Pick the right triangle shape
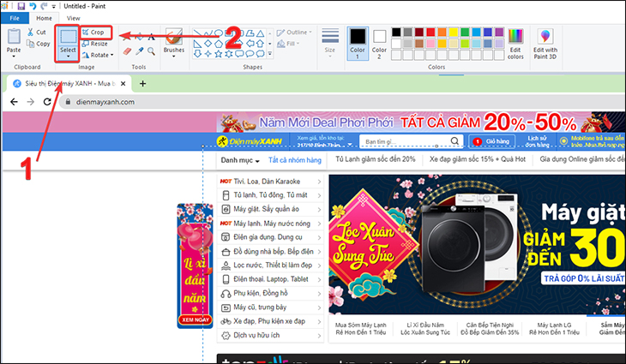This screenshot has width=626, height=364. 197,44
